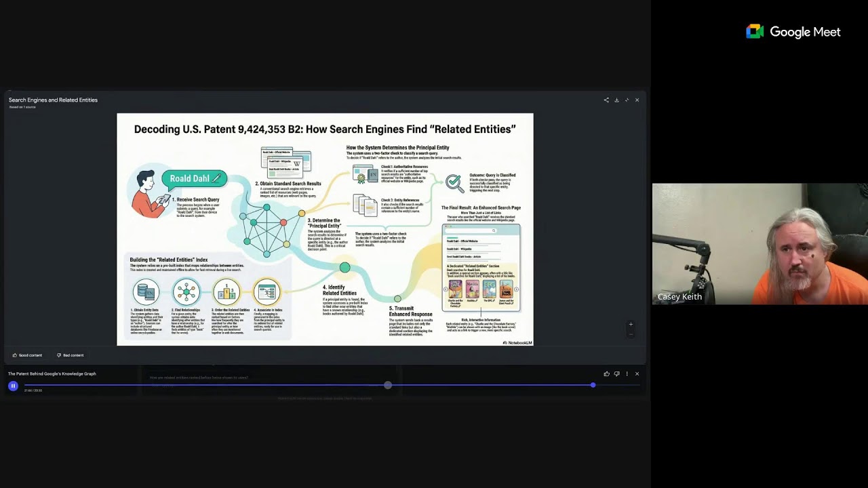This screenshot has width=868, height=488.
Task: Click the "Based on 1 source" caption
Action: [x=22, y=107]
